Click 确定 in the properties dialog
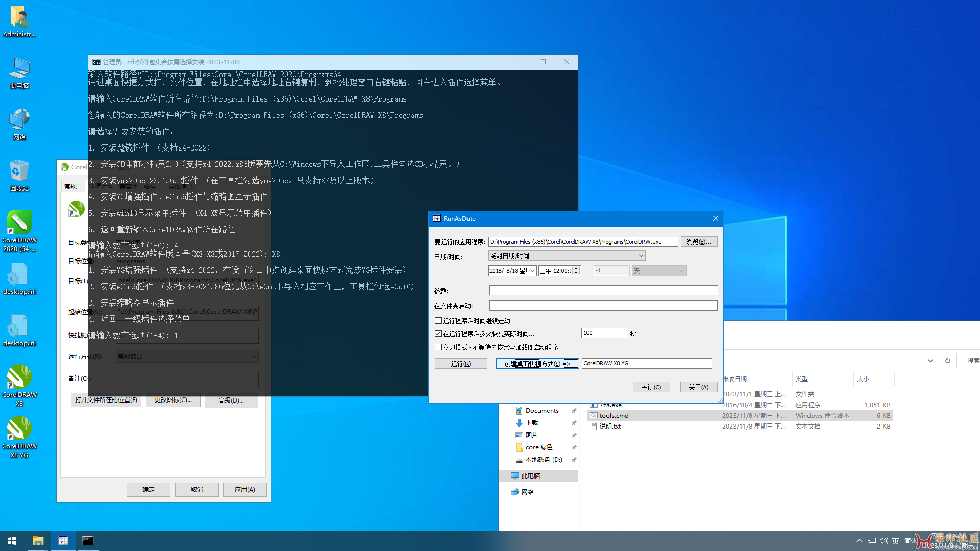The image size is (980, 551). (149, 490)
